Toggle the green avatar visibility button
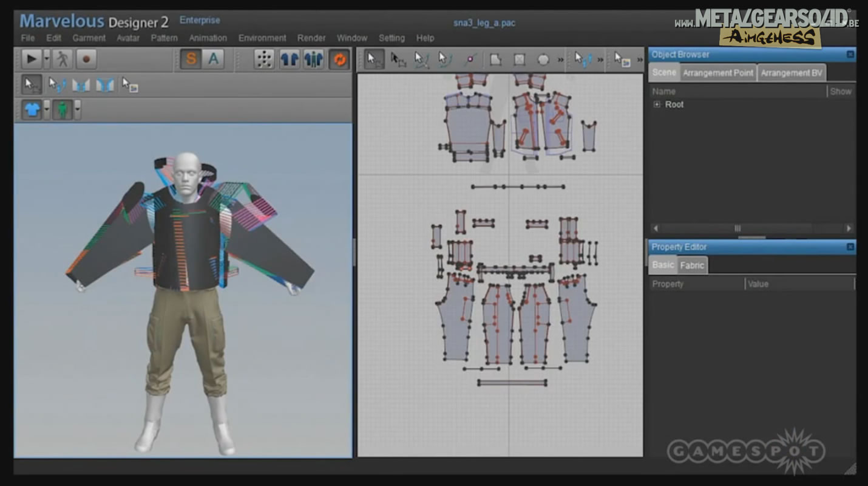 62,110
